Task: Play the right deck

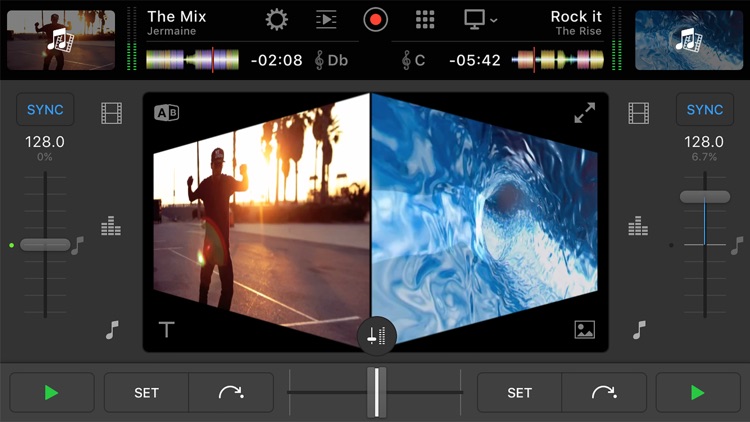Action: (698, 393)
